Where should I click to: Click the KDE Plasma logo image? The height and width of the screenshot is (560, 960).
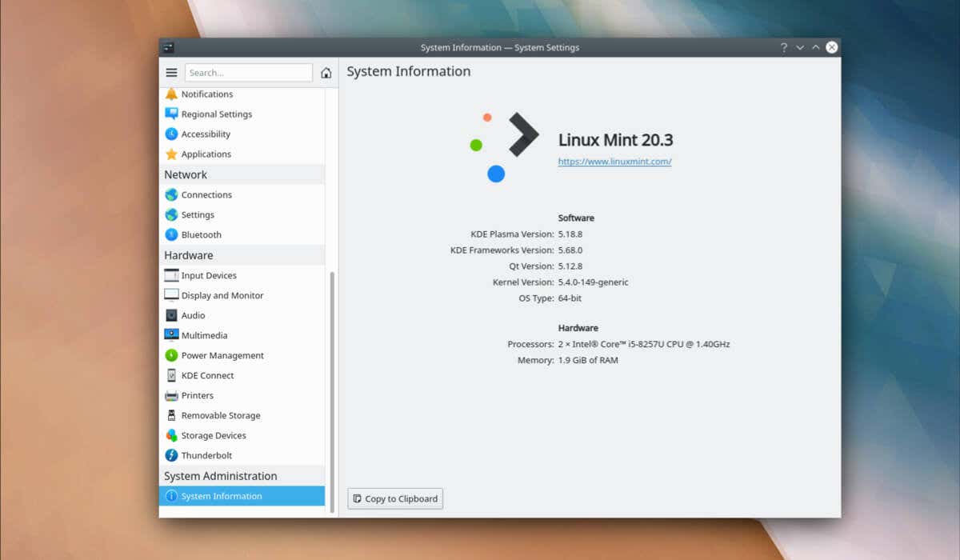tap(504, 147)
